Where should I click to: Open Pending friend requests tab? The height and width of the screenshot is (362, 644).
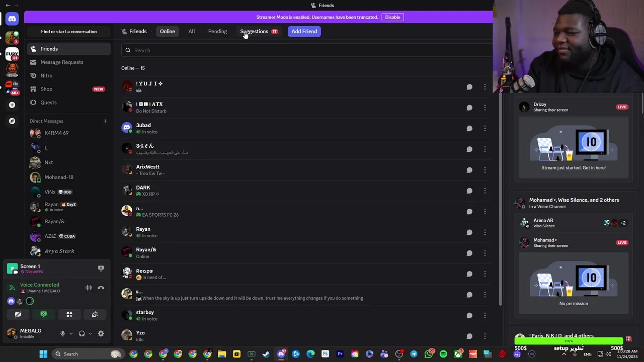pyautogui.click(x=217, y=31)
